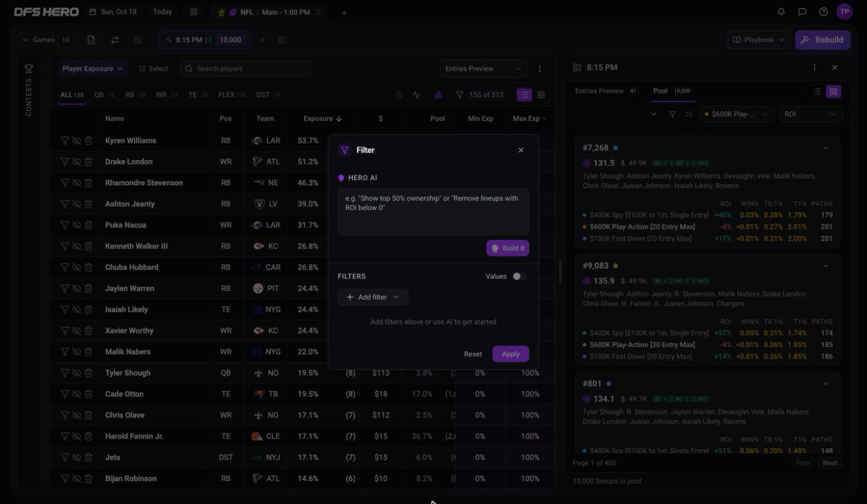The width and height of the screenshot is (867, 504).
Task: Click the HERO AI prompt text area
Action: [433, 212]
